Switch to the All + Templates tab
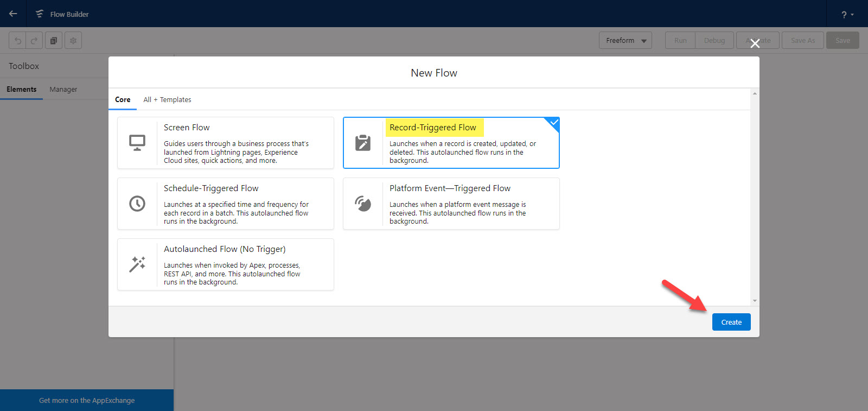This screenshot has height=411, width=868. click(167, 100)
